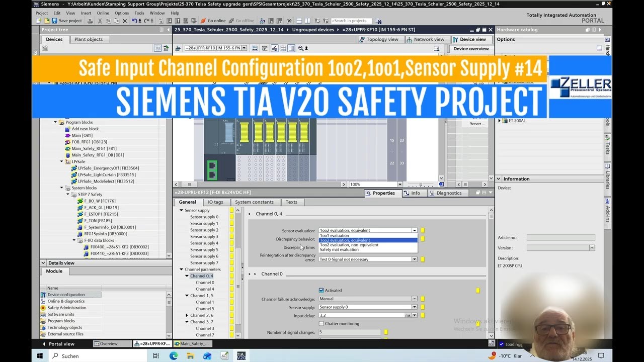644x362 pixels.
Task: Open Task View in the taskbar
Action: click(x=156, y=355)
